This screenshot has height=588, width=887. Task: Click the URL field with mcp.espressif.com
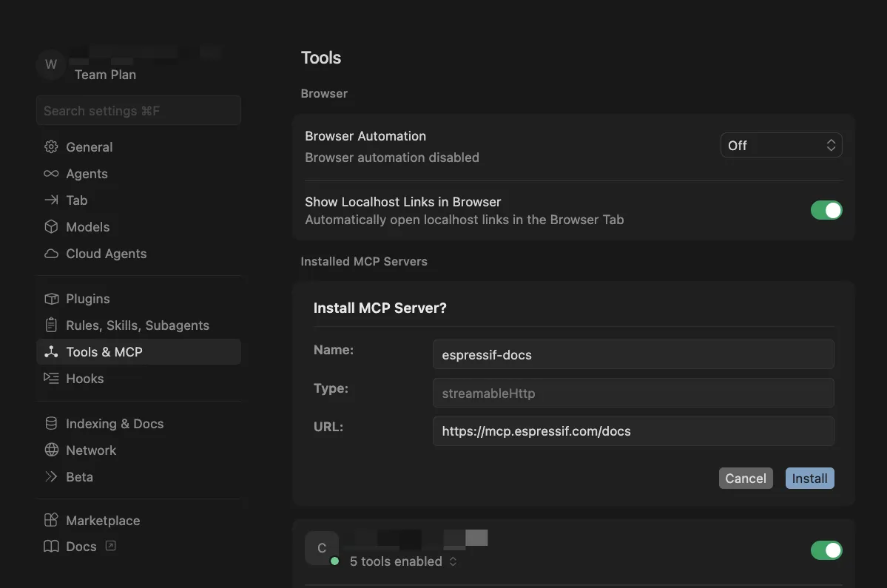633,430
